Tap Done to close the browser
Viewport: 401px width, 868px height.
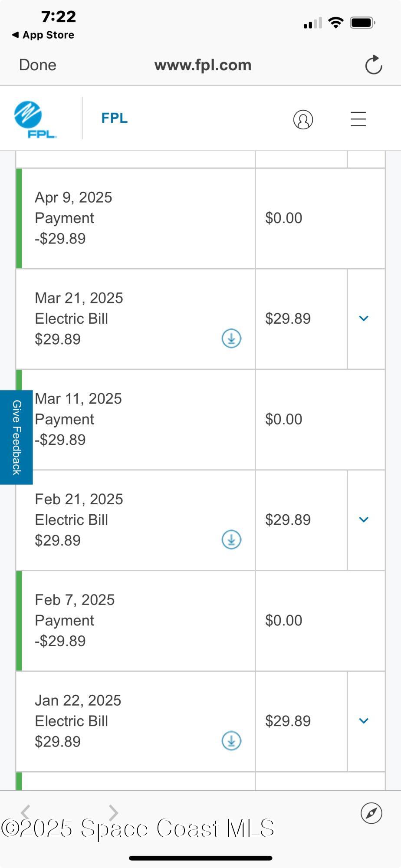pyautogui.click(x=38, y=65)
